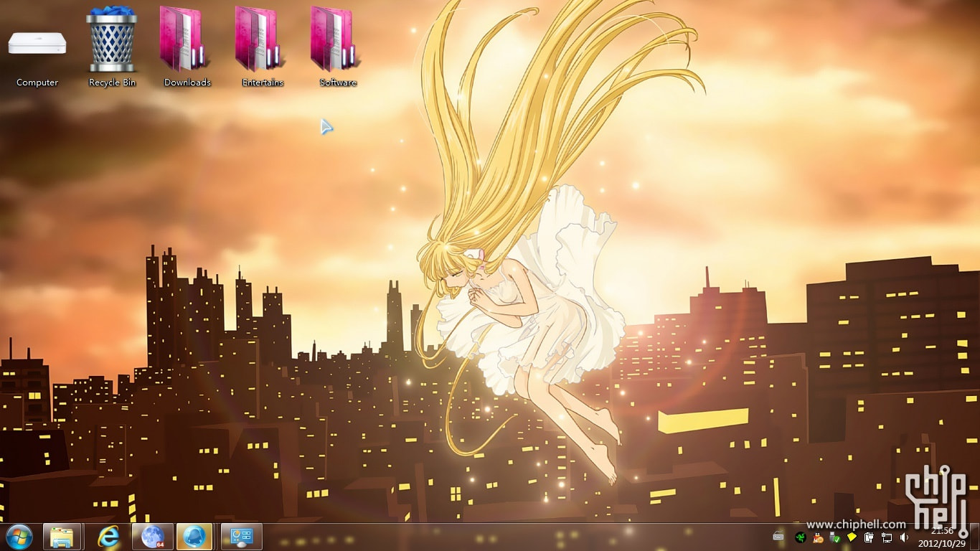This screenshot has width=980, height=551.
Task: Launch Windows Explorer from the taskbar
Action: pyautogui.click(x=62, y=537)
